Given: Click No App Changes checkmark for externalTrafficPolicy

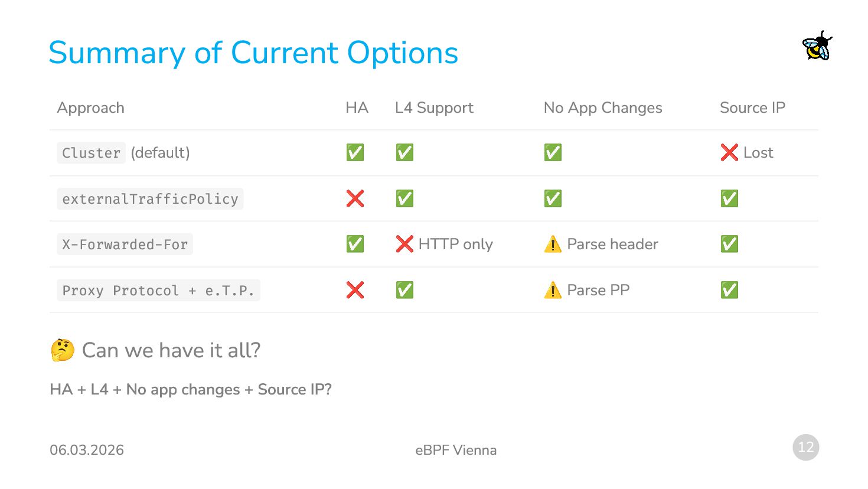Looking at the screenshot, I should 553,198.
